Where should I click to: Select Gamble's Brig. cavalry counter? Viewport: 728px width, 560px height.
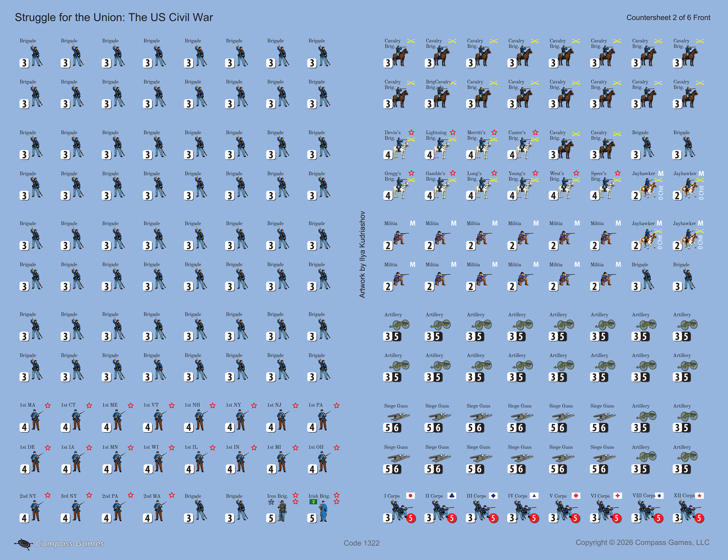tap(440, 186)
